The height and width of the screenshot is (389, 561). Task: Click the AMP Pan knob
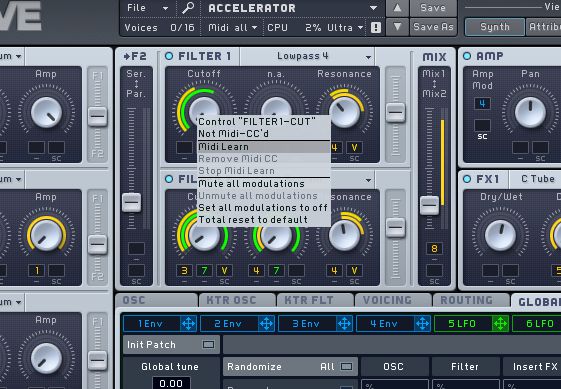click(530, 112)
